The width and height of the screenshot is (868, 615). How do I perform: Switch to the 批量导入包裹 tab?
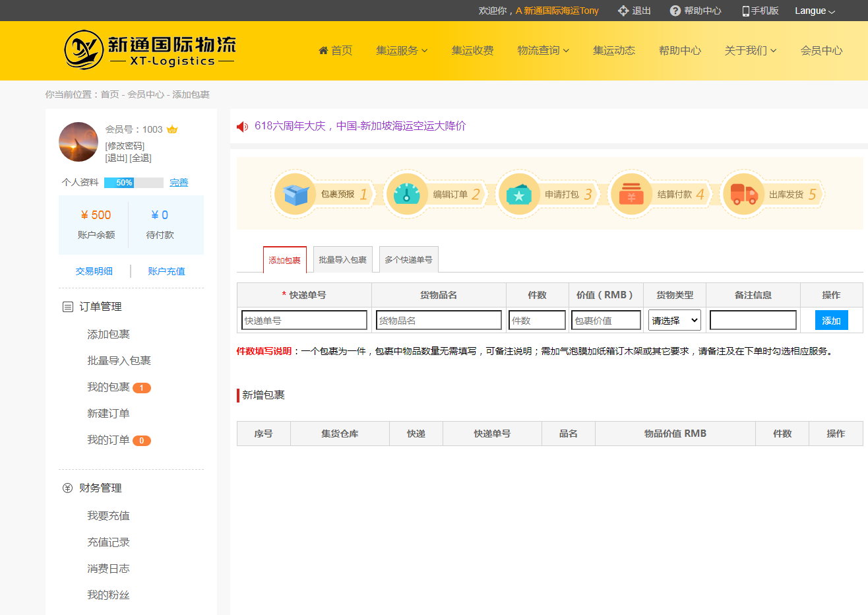click(343, 260)
